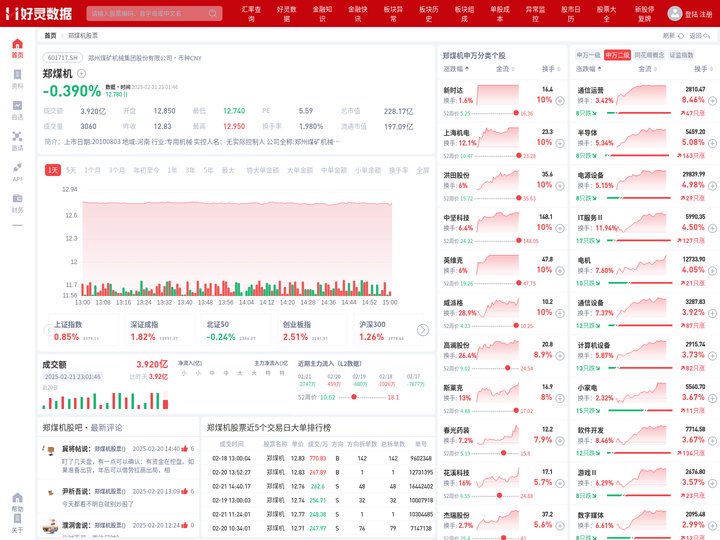
Task: Select the 1个月 chart range
Action: pos(92,170)
